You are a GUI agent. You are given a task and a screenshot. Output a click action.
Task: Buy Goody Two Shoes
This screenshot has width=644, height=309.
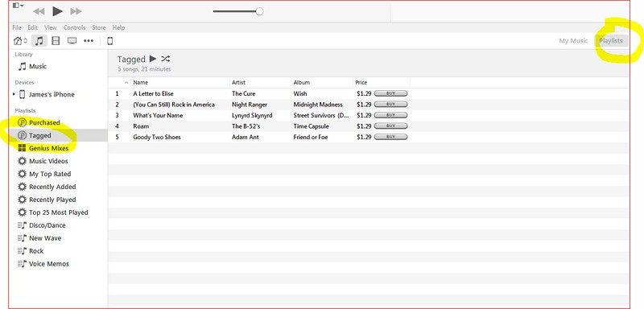[x=391, y=137]
